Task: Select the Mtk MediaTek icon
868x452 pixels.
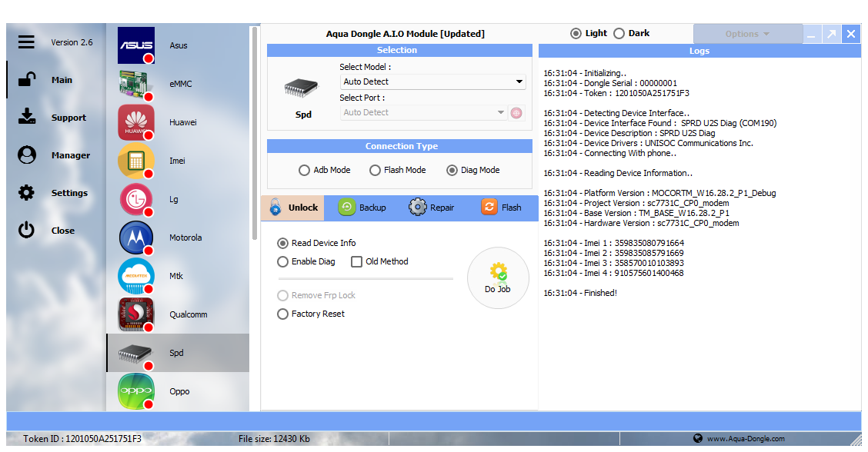Action: pyautogui.click(x=136, y=276)
